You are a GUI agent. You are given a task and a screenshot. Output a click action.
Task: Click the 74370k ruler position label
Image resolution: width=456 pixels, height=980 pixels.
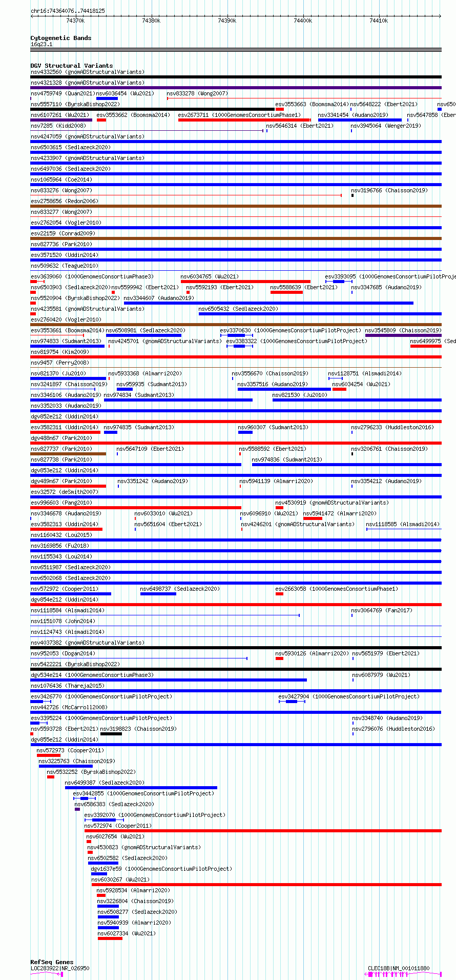(75, 21)
